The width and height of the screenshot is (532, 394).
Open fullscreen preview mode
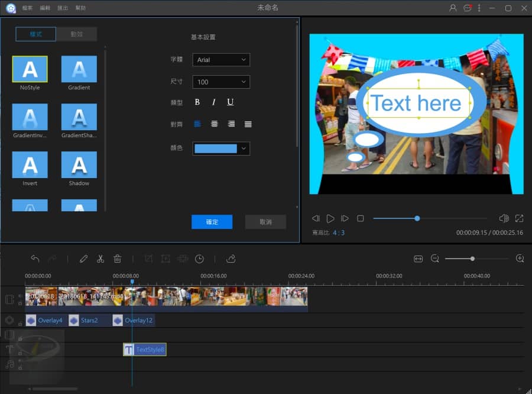click(519, 218)
